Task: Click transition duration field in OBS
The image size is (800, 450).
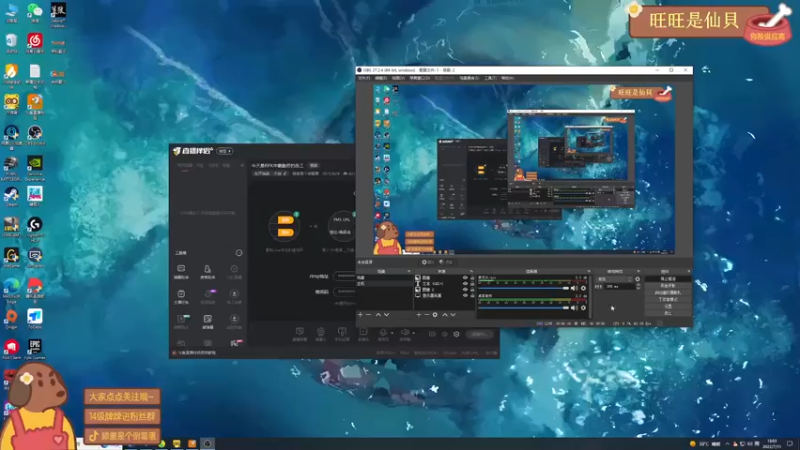Action: [x=620, y=287]
